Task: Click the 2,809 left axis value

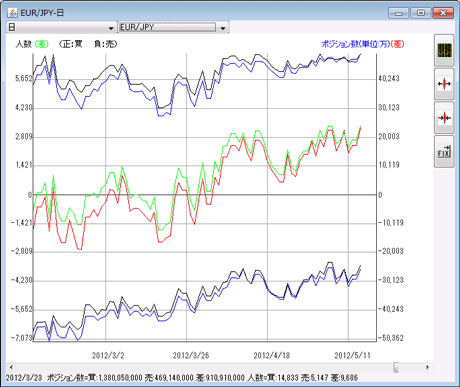Action: click(x=24, y=136)
